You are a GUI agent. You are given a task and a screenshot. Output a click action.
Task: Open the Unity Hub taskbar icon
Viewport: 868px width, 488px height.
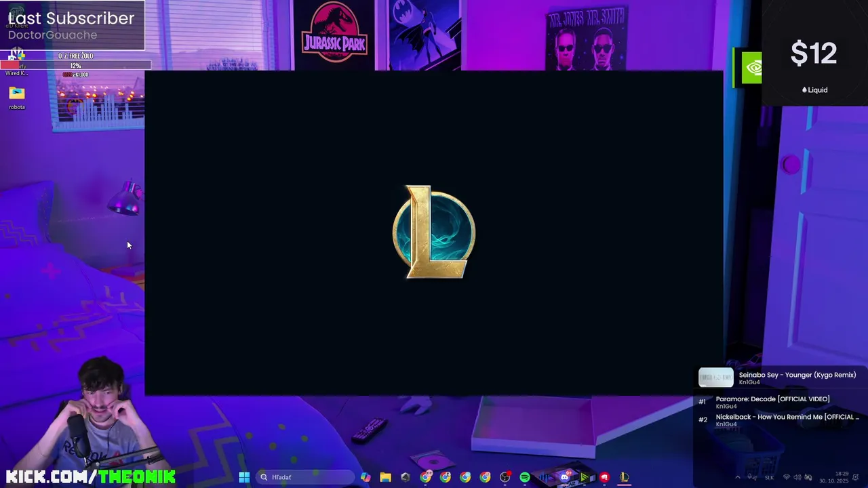(x=405, y=477)
